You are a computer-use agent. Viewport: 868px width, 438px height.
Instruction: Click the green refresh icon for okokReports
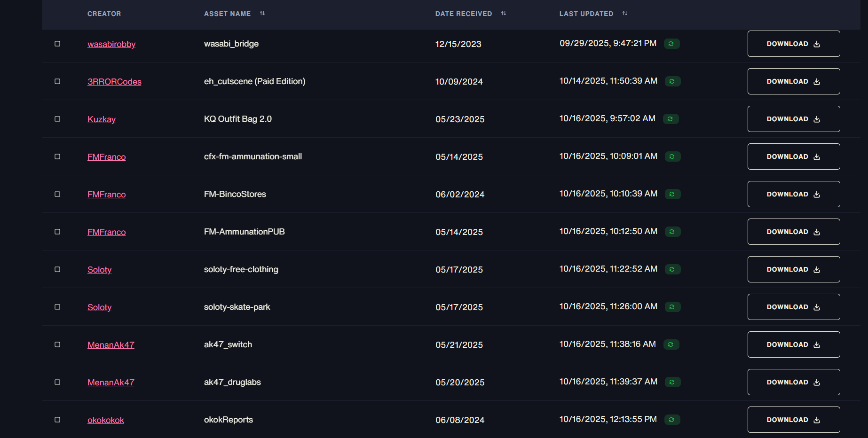[x=672, y=420]
